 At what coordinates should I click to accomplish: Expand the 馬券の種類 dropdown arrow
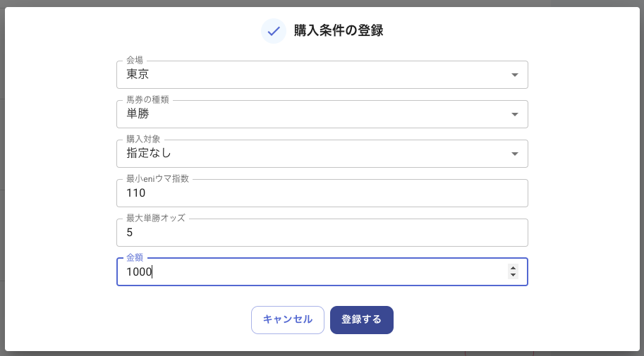coord(514,114)
